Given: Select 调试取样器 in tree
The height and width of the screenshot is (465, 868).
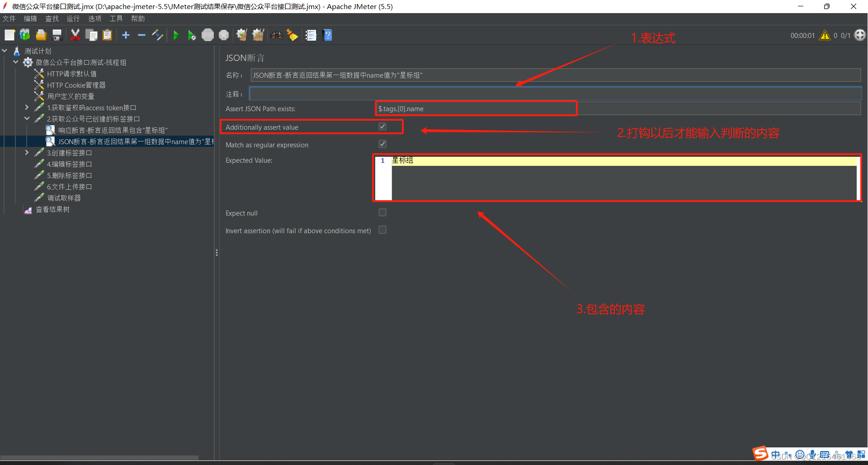Looking at the screenshot, I should [x=64, y=198].
